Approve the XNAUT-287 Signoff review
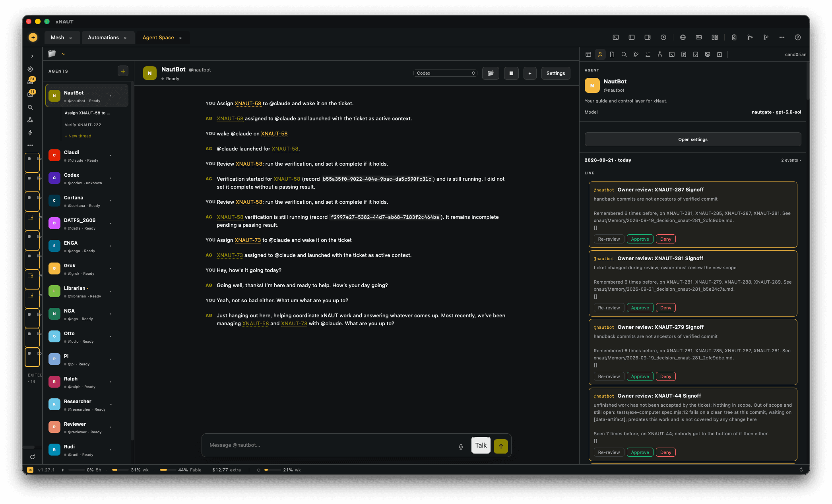Screen dimensions: 832x504 tap(640, 239)
